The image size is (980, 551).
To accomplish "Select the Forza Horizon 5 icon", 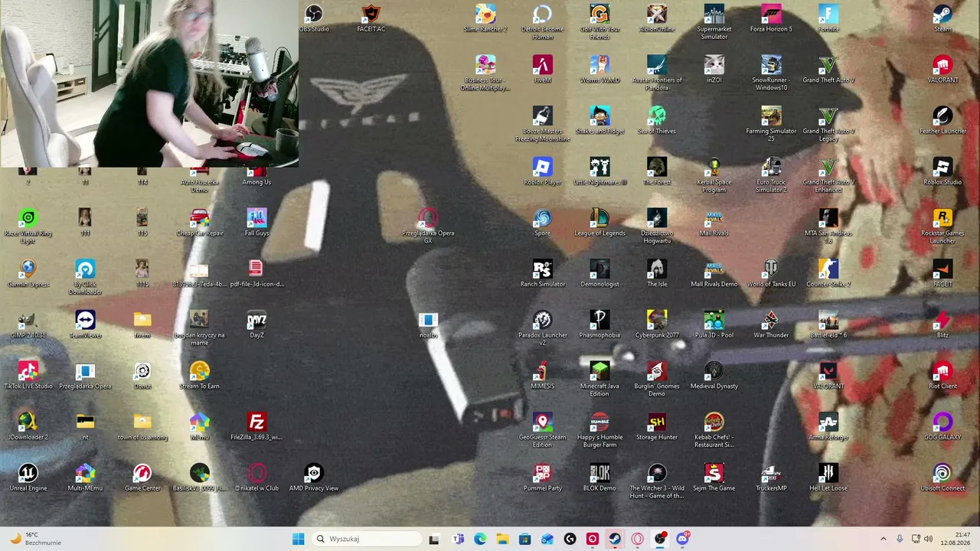I will (x=771, y=18).
